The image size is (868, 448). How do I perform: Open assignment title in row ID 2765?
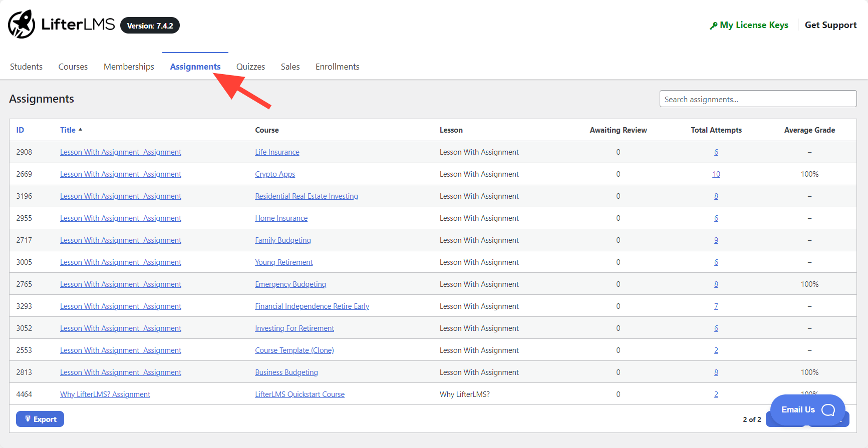click(x=121, y=284)
